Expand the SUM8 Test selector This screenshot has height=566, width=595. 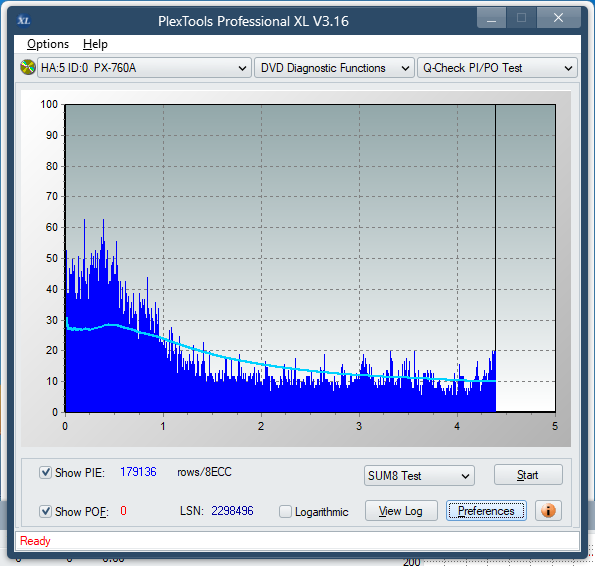click(419, 475)
